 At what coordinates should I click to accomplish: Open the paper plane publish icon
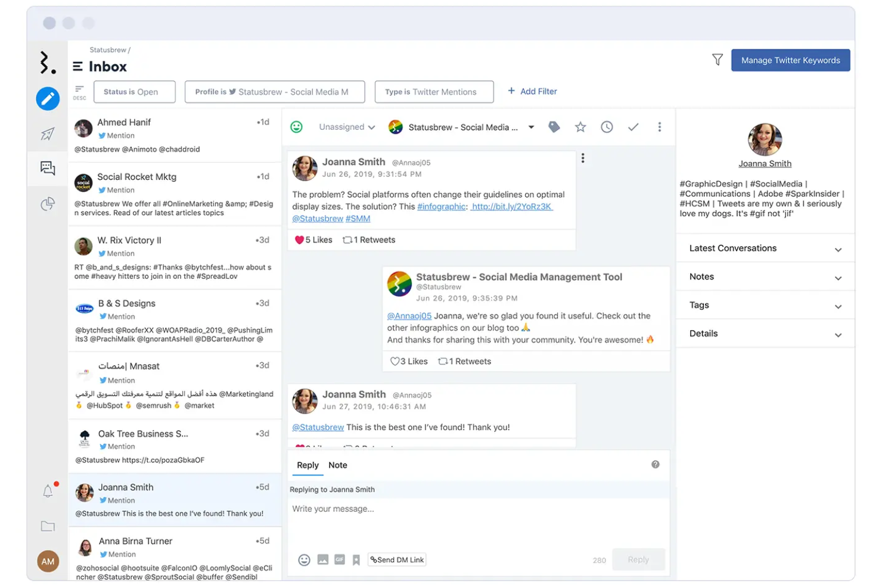point(48,133)
